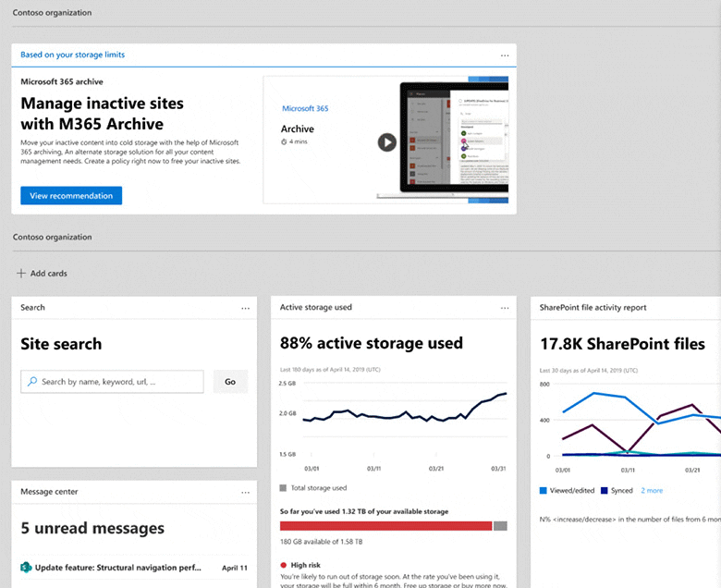This screenshot has height=588, width=721.
Task: Click Active storage used card title
Action: coord(316,307)
